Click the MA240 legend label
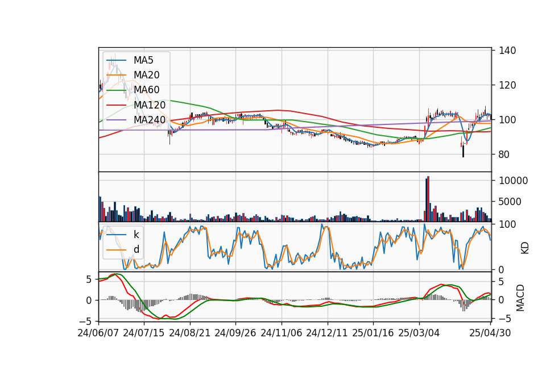The height and width of the screenshot is (392, 546). tap(150, 120)
